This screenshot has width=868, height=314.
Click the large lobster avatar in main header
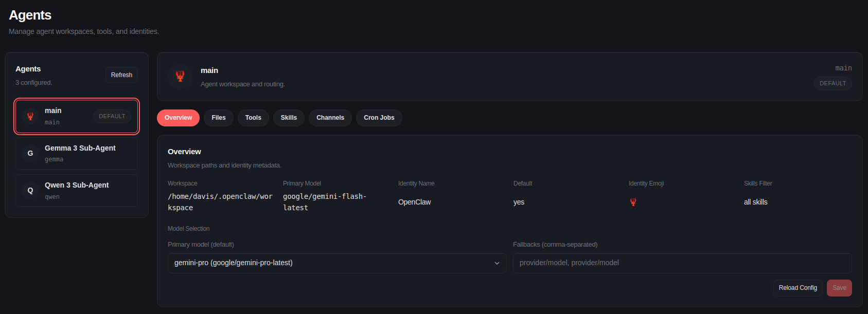coord(180,77)
